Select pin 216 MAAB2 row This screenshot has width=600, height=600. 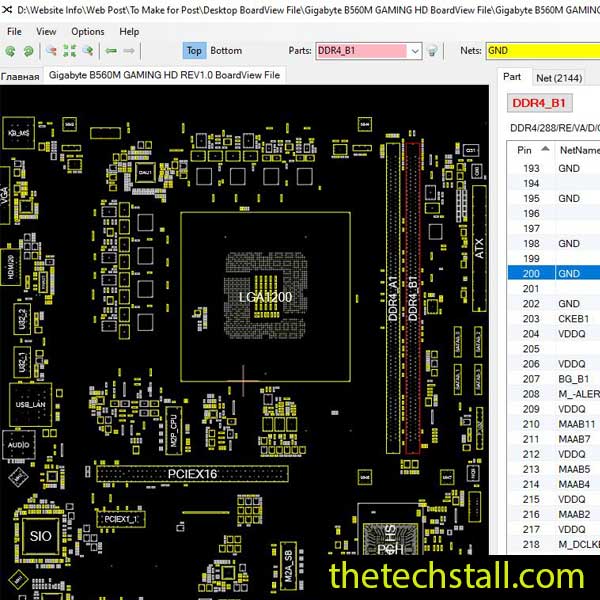[554, 514]
